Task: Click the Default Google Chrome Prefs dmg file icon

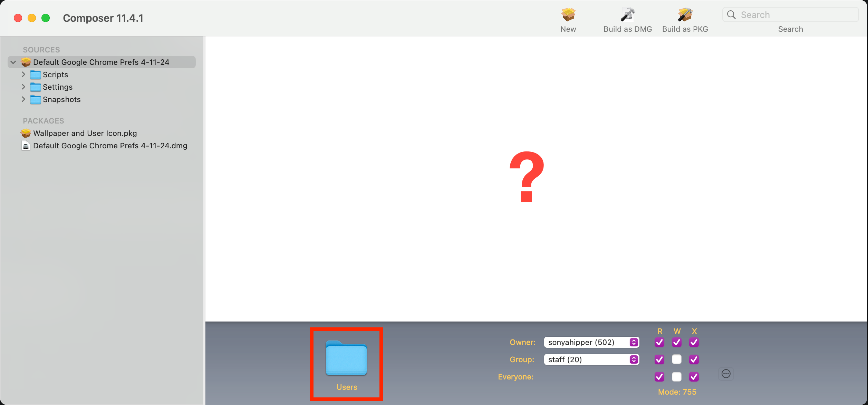Action: pos(26,146)
